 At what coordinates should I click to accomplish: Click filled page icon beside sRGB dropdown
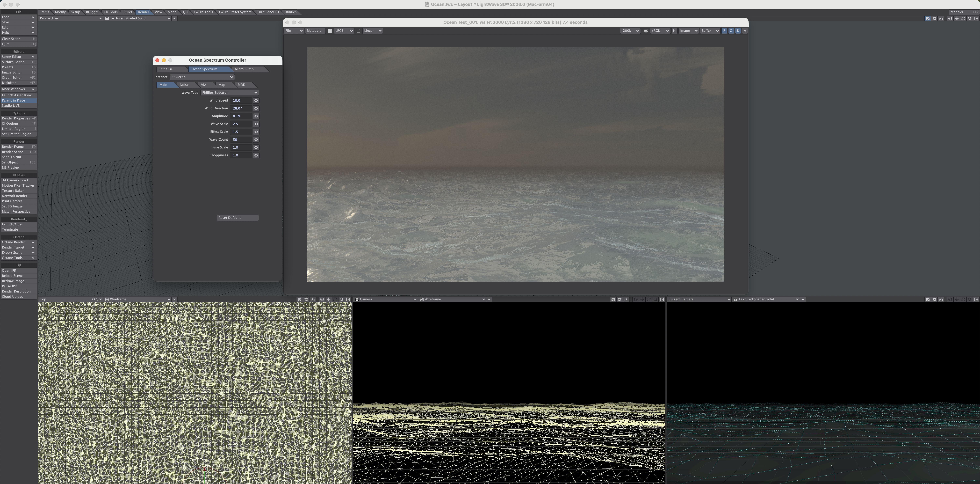(x=330, y=31)
